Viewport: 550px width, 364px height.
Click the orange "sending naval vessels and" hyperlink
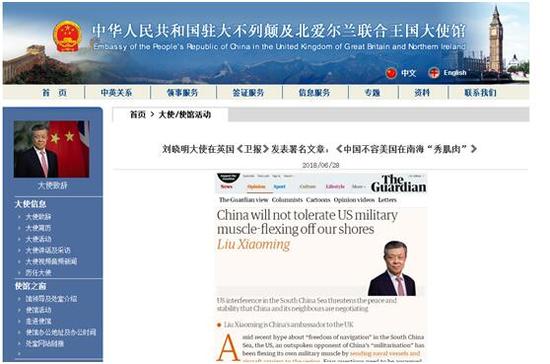[x=385, y=353]
